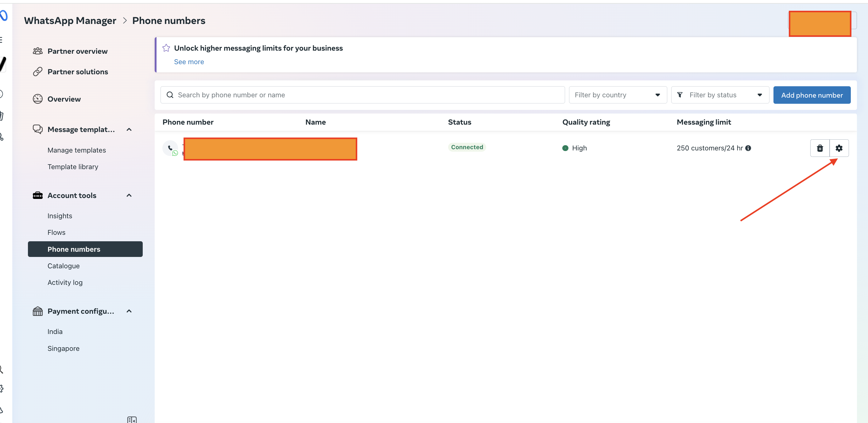
Task: Open Insights under Account tools
Action: 60,216
